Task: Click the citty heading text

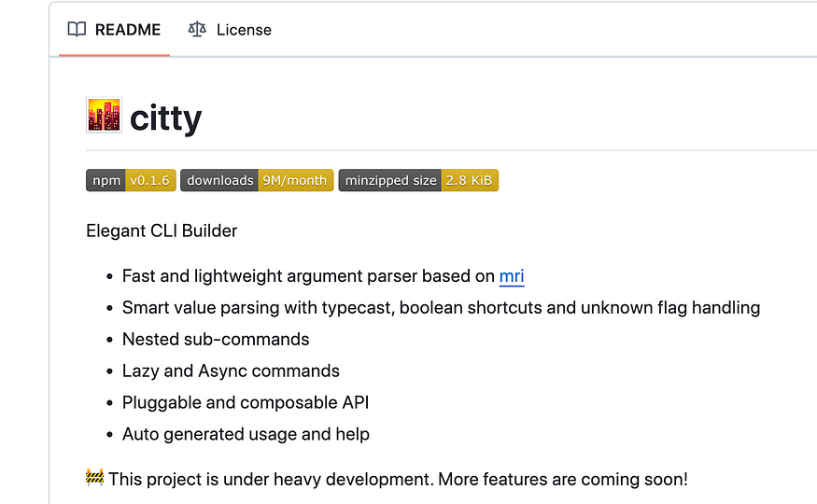Action: [165, 119]
